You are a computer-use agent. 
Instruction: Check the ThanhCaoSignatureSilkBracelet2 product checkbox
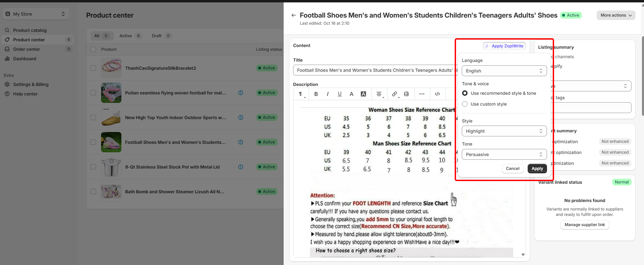(93, 68)
